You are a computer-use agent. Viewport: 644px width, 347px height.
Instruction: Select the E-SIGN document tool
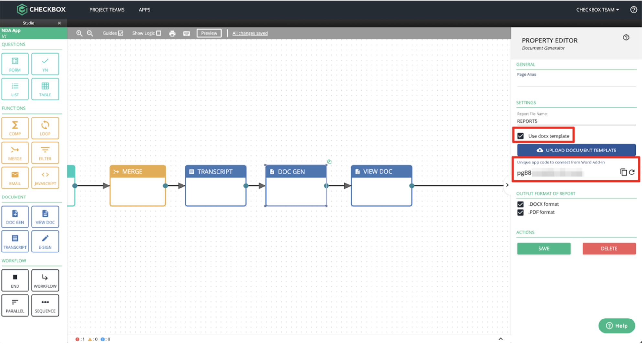click(45, 241)
